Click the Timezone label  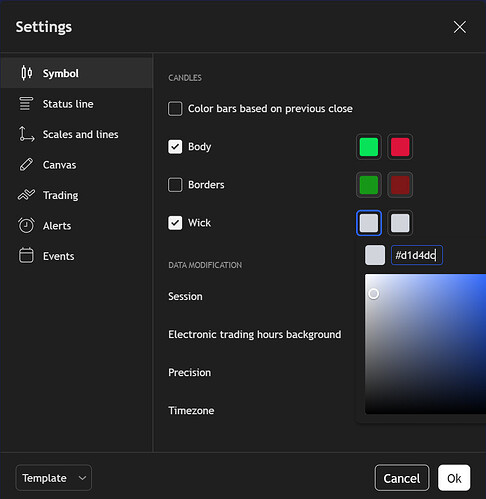(191, 410)
